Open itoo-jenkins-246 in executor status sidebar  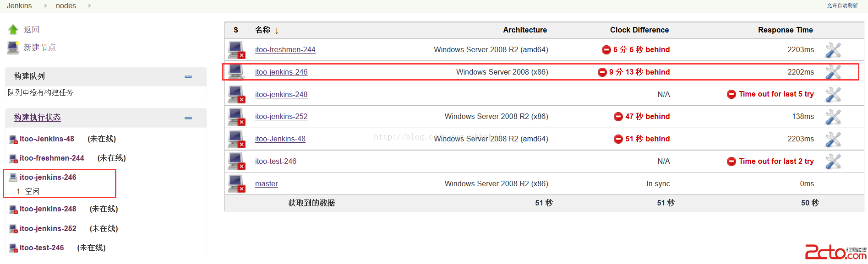pyautogui.click(x=48, y=177)
